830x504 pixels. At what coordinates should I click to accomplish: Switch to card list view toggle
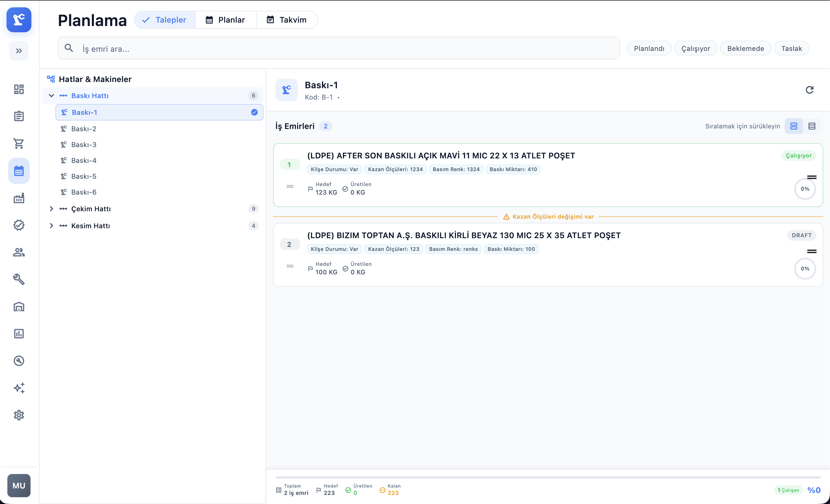(x=794, y=126)
